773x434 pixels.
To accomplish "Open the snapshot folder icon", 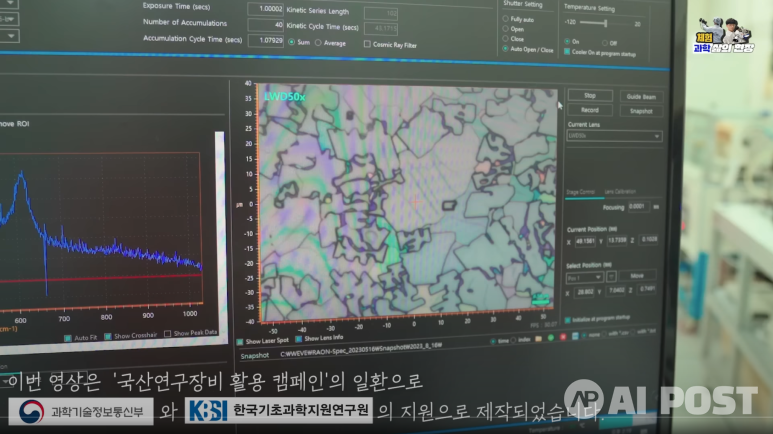I will 538,339.
